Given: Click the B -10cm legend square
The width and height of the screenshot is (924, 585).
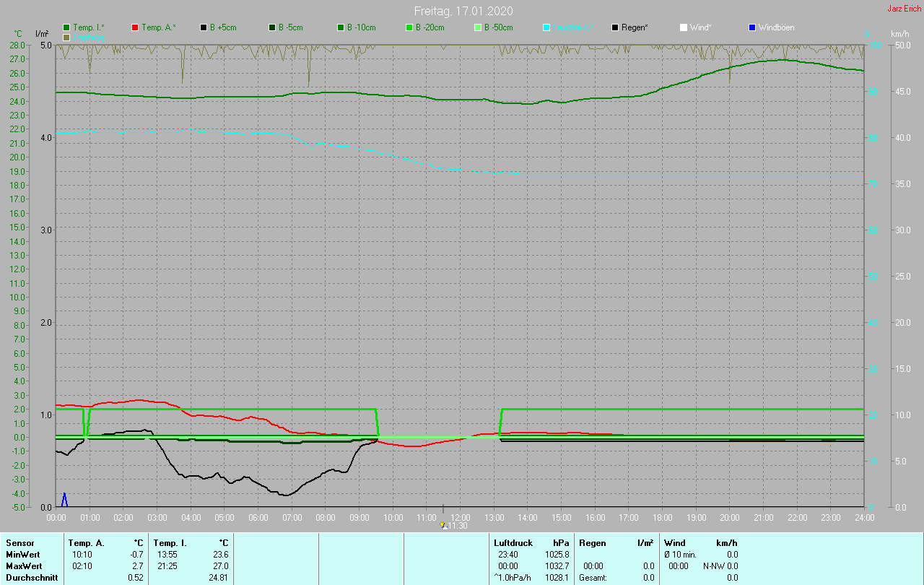Looking at the screenshot, I should [341, 27].
